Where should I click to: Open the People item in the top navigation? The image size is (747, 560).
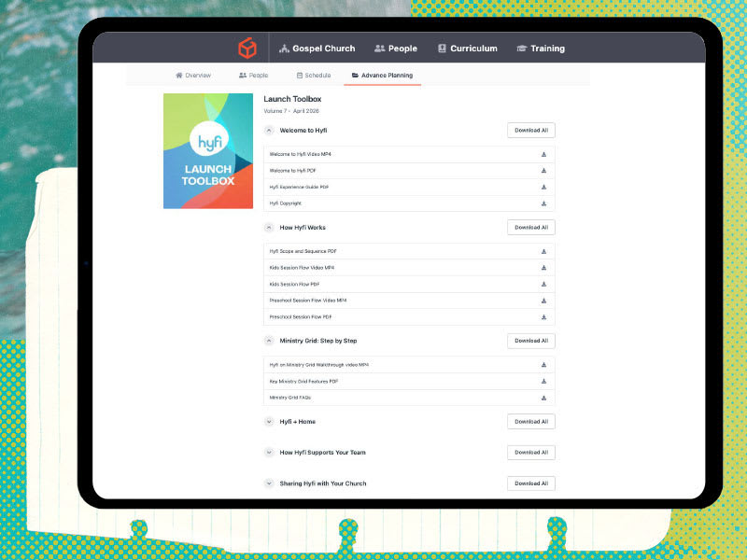(x=396, y=49)
